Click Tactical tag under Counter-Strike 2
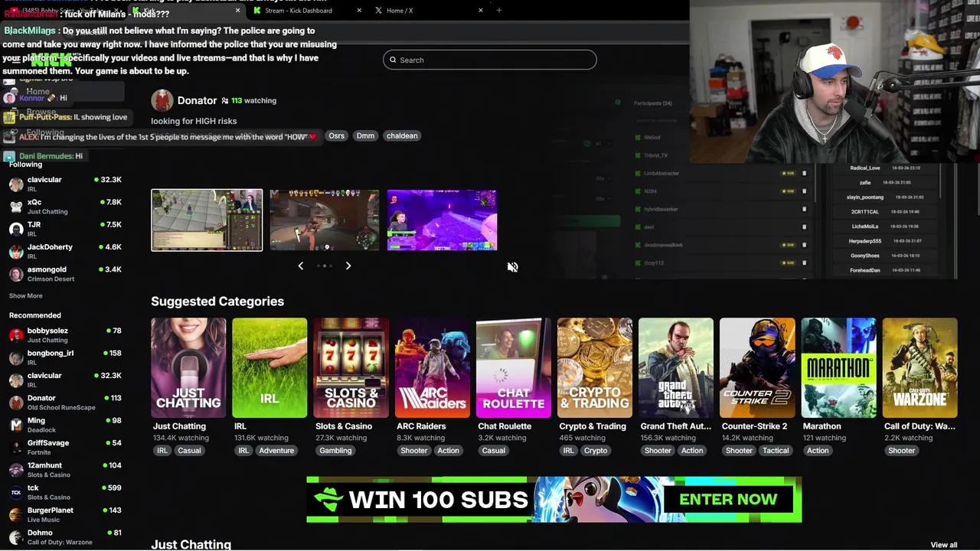The image size is (980, 551). pos(776,451)
